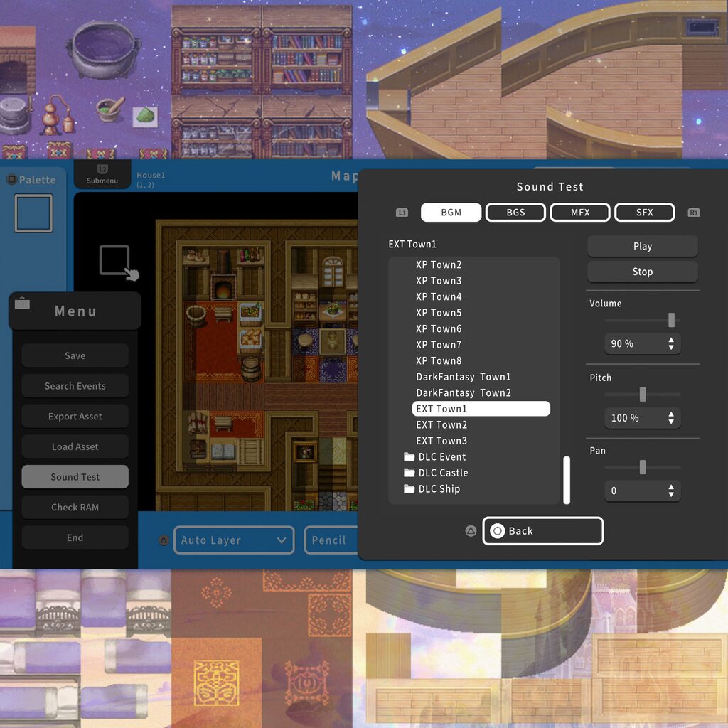Image resolution: width=728 pixels, height=728 pixels.
Task: Switch to the BGS sound category
Action: (x=515, y=212)
